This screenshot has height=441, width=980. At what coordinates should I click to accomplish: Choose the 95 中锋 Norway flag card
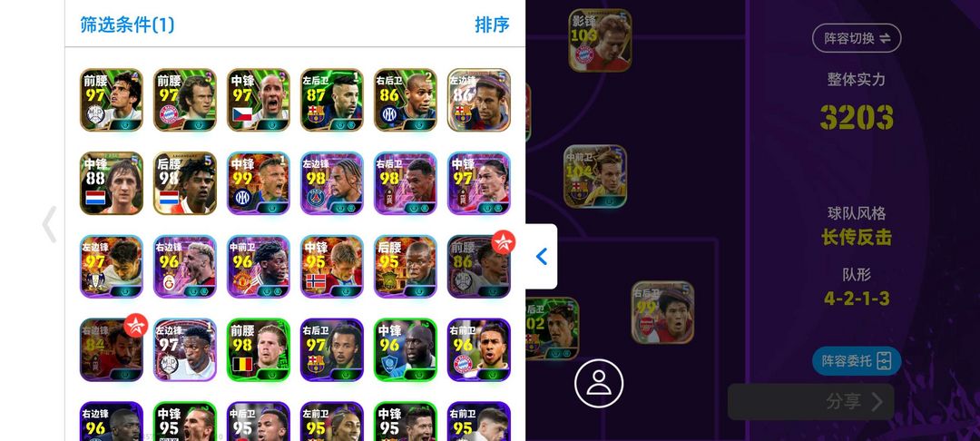click(x=332, y=266)
